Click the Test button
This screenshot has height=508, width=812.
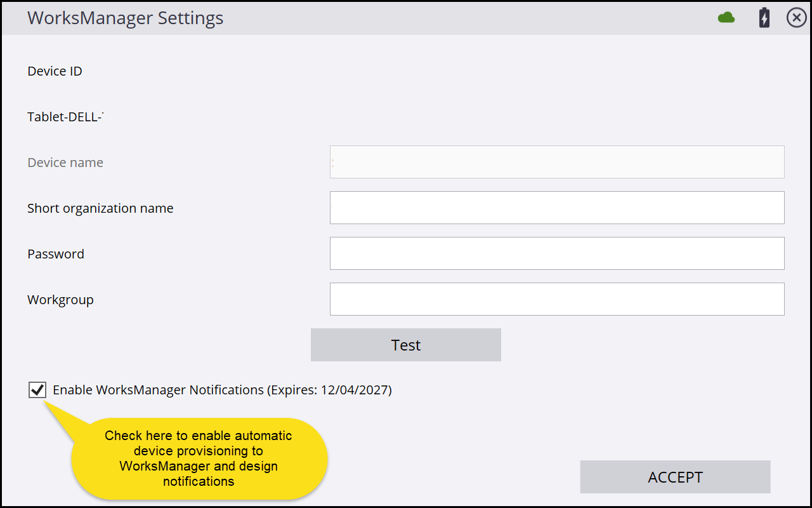pos(406,345)
